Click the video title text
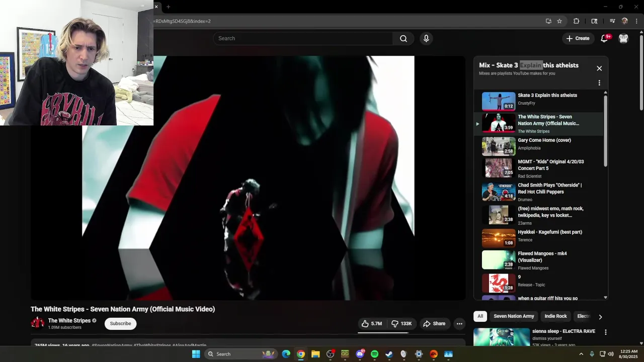This screenshot has width=644, height=362. pyautogui.click(x=123, y=309)
